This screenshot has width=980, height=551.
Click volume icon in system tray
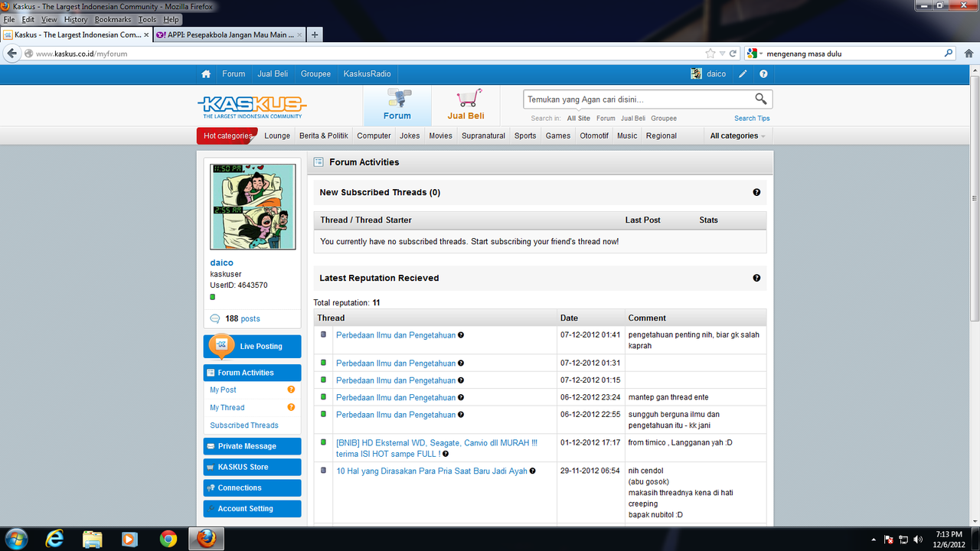[x=920, y=540]
